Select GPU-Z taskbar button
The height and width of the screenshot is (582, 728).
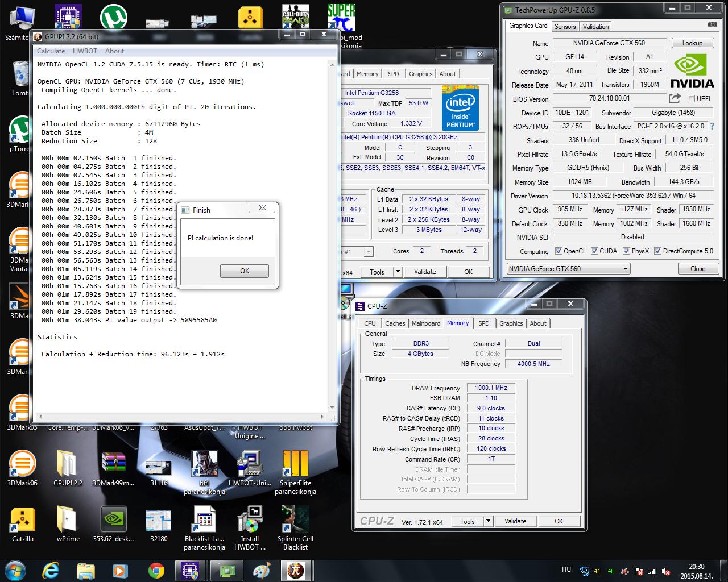pyautogui.click(x=227, y=571)
